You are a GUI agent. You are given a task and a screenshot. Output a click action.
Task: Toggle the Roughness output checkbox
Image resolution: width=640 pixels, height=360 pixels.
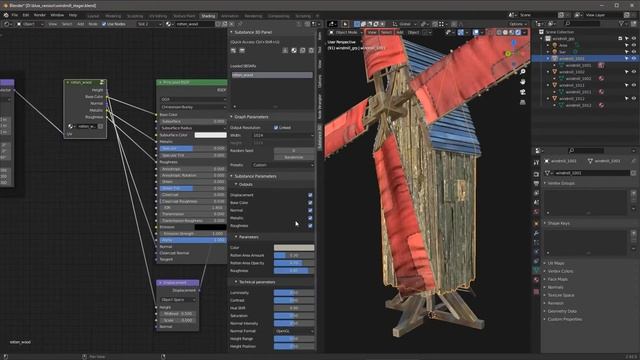[310, 225]
